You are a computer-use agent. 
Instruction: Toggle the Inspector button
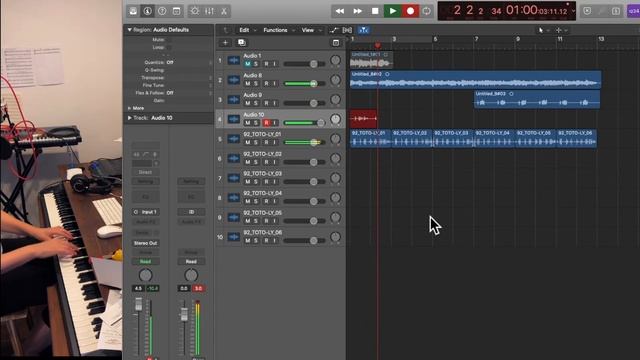(x=147, y=11)
